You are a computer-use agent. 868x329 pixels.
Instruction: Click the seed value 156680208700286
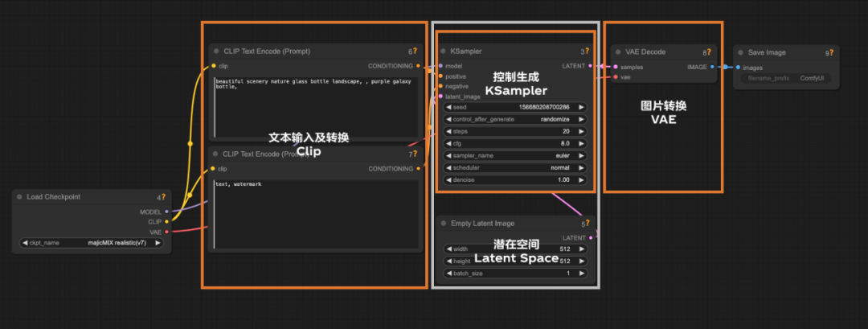[x=543, y=107]
